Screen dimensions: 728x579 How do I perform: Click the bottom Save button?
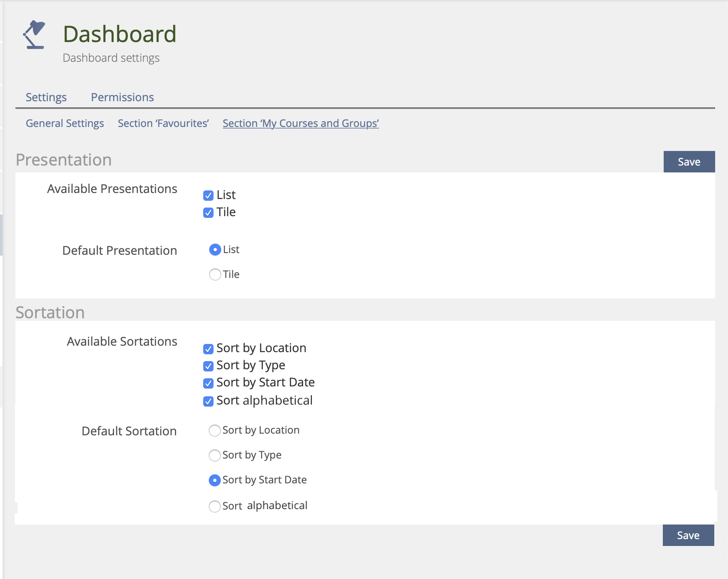pyautogui.click(x=688, y=535)
